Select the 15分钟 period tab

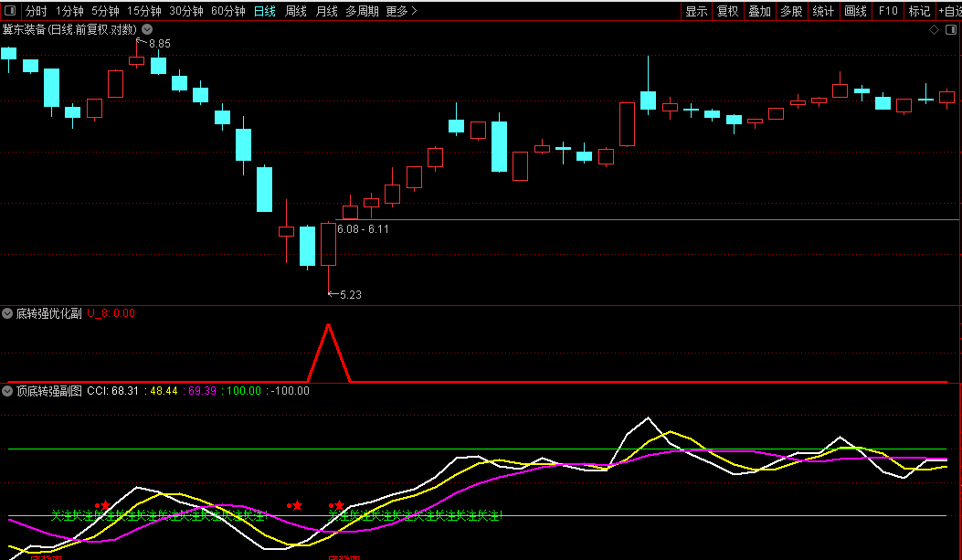tap(143, 11)
